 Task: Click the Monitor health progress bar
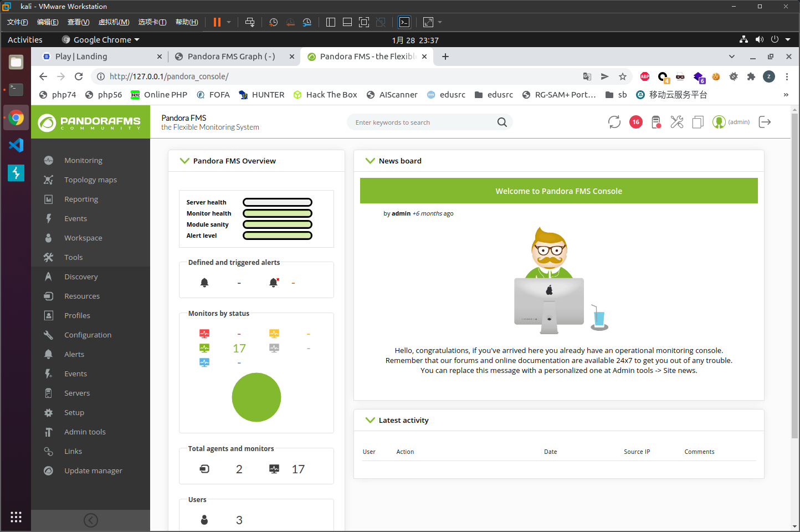278,213
